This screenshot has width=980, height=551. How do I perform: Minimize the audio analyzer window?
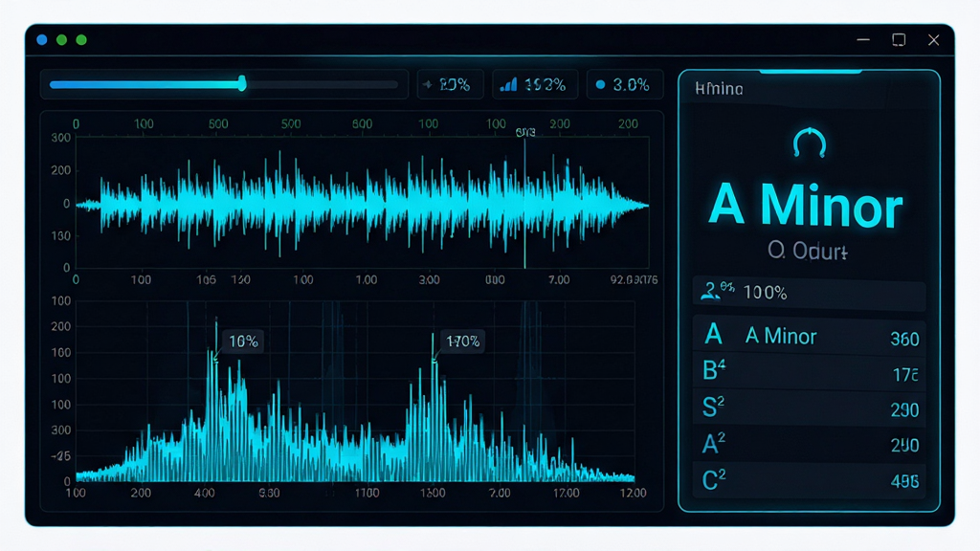(x=863, y=40)
